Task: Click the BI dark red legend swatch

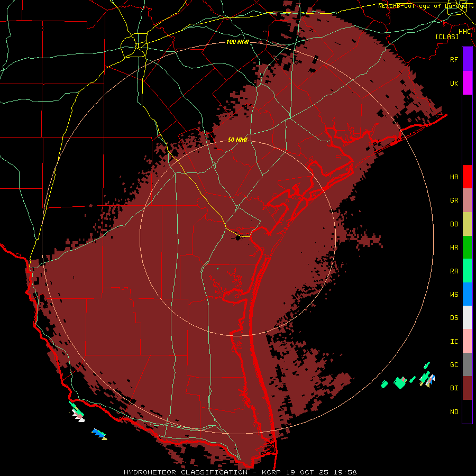Action: tap(467, 388)
